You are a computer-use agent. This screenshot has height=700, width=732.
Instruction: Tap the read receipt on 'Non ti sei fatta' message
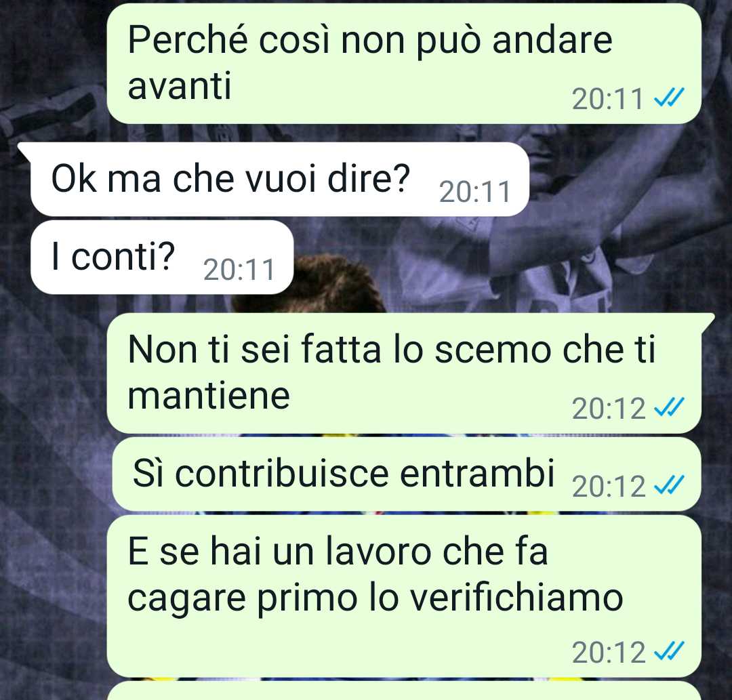click(x=669, y=407)
